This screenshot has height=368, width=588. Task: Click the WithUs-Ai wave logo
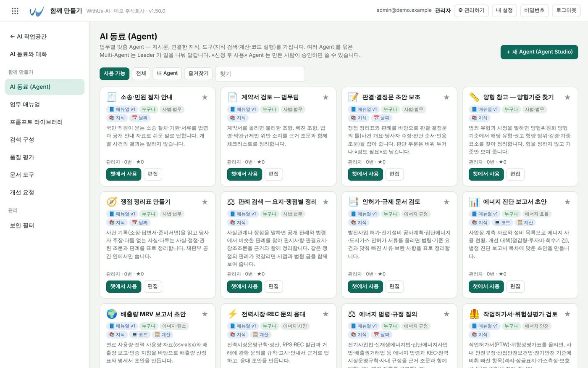(37, 11)
